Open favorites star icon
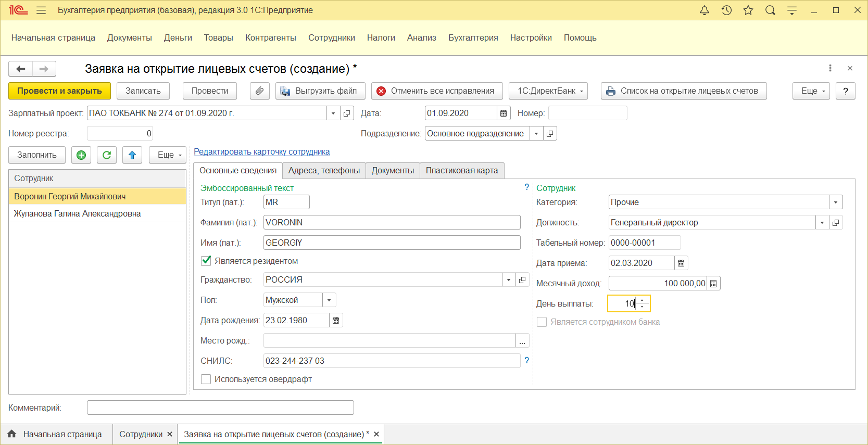This screenshot has width=868, height=445. point(748,10)
